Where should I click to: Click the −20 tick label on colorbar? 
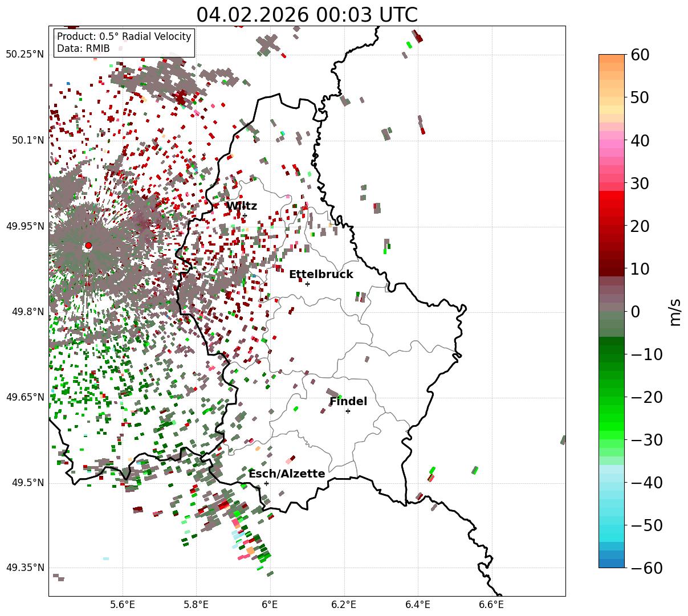point(646,397)
